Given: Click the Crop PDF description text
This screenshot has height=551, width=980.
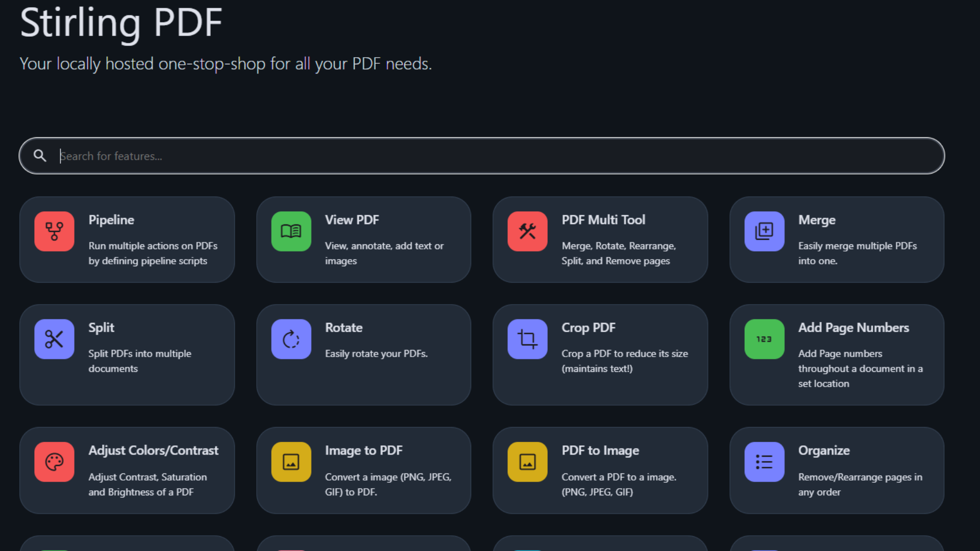Looking at the screenshot, I should [x=624, y=361].
